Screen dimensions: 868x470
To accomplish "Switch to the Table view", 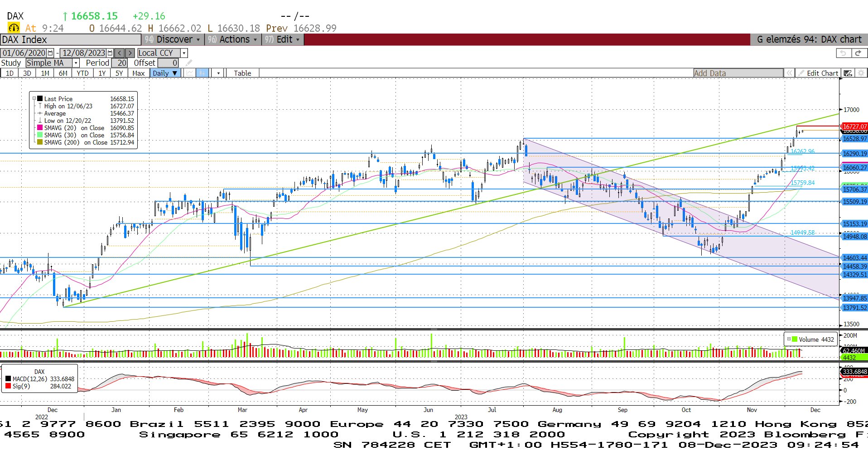I will 242,73.
